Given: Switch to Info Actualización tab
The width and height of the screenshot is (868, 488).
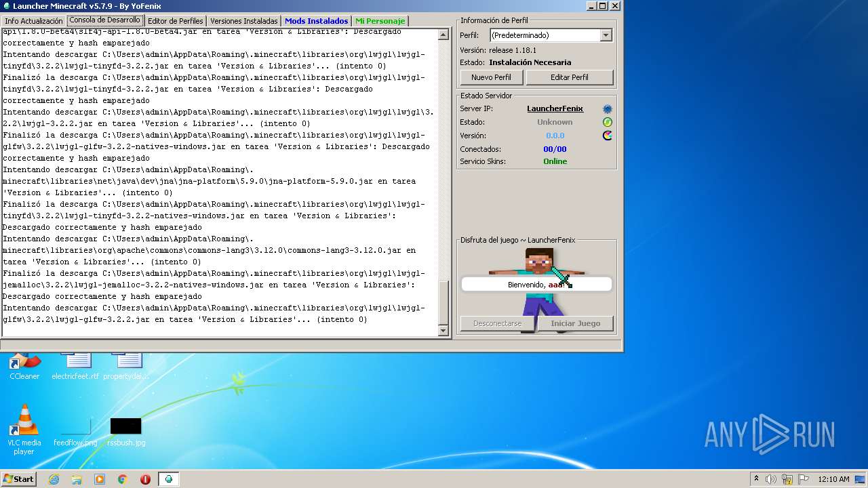Looking at the screenshot, I should point(34,21).
